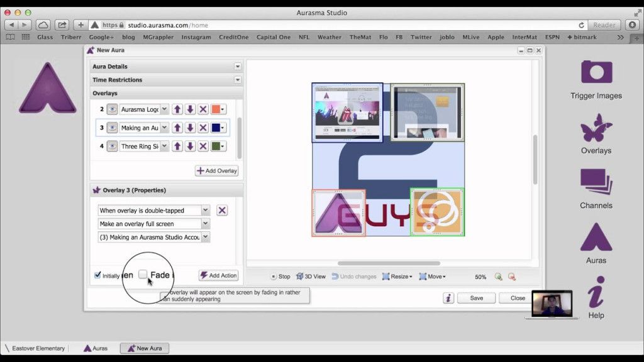Enable the Fade in checkbox

pyautogui.click(x=143, y=274)
